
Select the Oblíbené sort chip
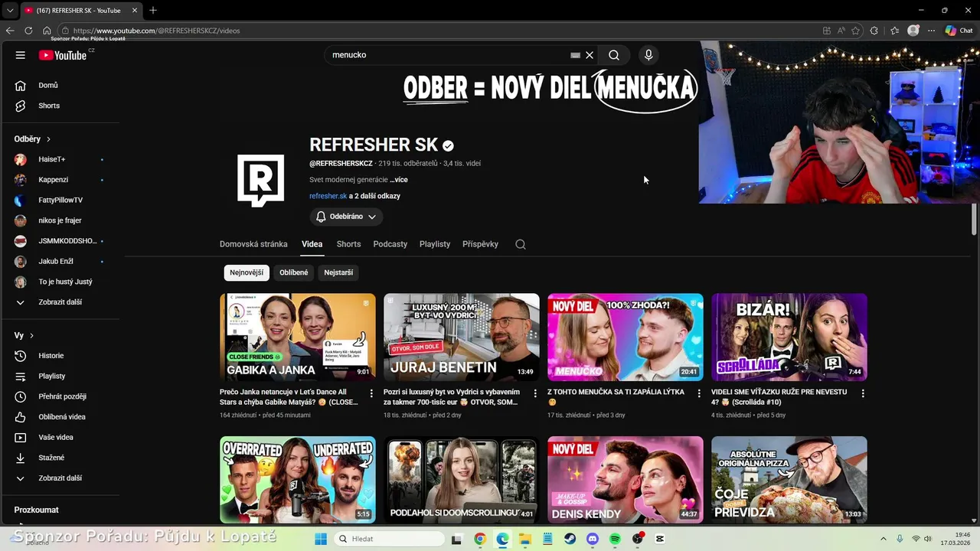pyautogui.click(x=294, y=272)
